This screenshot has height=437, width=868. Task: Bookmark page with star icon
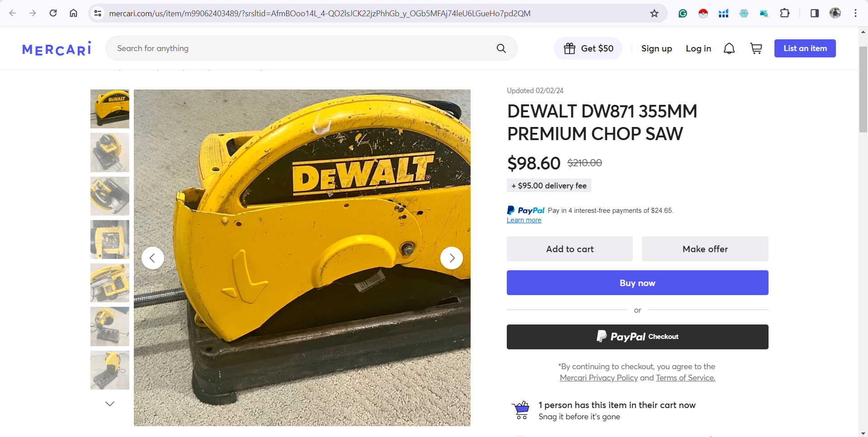coord(654,13)
